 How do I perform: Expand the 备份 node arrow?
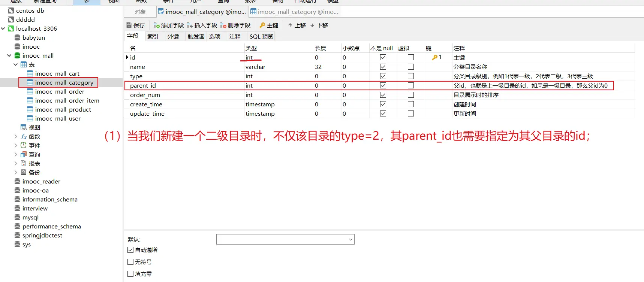16,172
